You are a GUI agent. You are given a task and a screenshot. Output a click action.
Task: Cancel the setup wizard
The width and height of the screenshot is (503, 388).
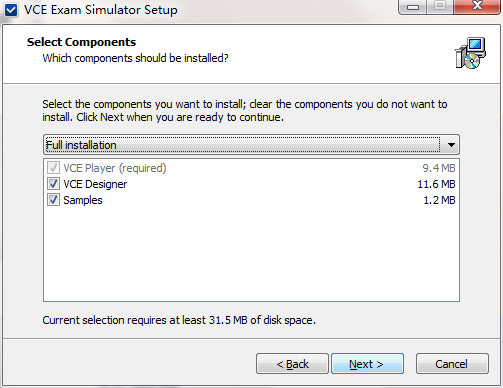pyautogui.click(x=452, y=364)
